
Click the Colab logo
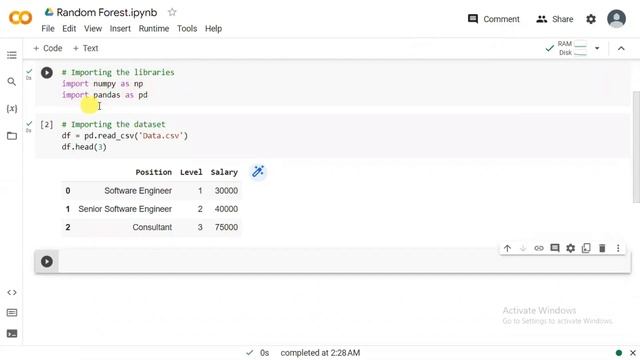point(20,18)
